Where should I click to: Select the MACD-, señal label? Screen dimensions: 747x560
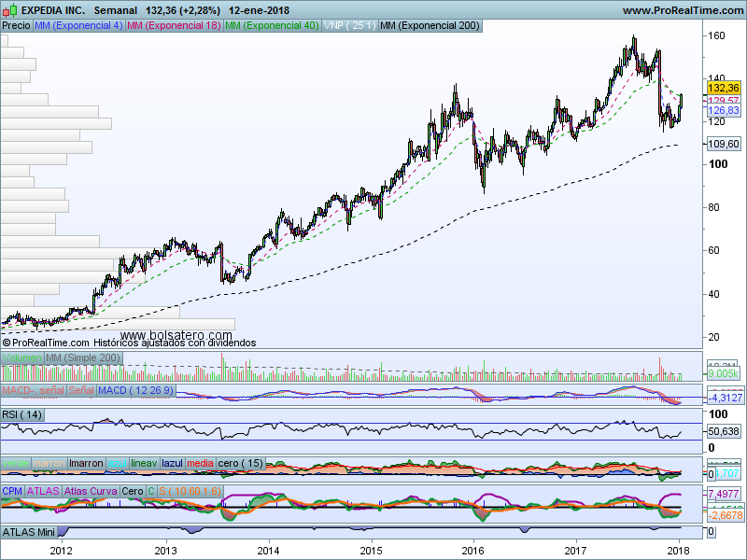click(x=34, y=390)
